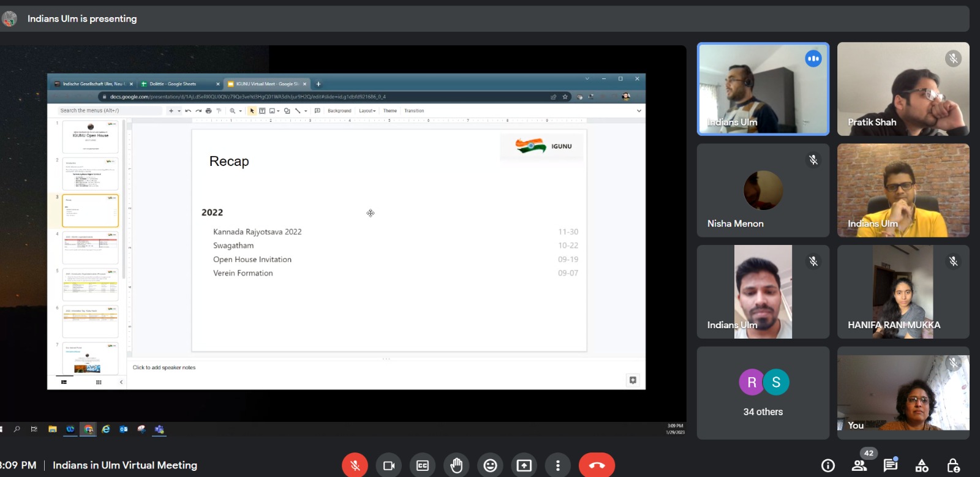
Task: Open the Transition panel
Action: 414,111
